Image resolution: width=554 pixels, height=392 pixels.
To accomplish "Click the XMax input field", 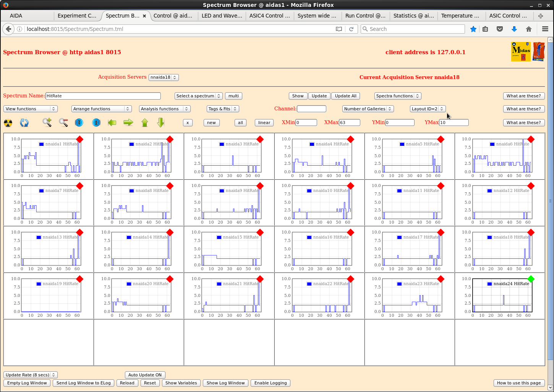I will tap(350, 123).
